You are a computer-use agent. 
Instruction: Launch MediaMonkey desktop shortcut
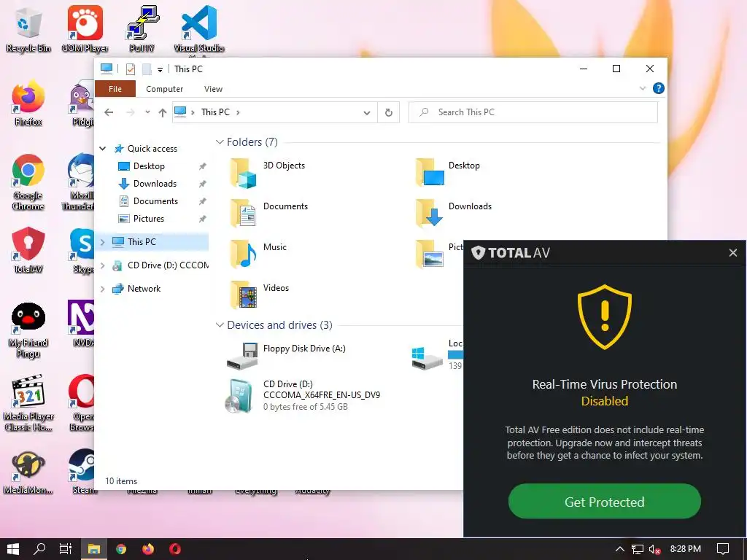(x=28, y=472)
